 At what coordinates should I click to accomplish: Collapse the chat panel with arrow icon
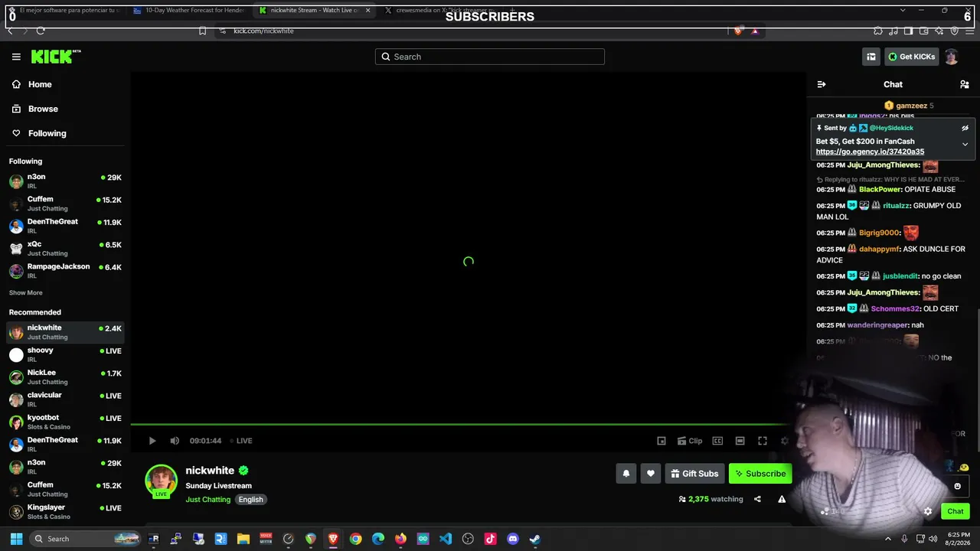point(822,84)
